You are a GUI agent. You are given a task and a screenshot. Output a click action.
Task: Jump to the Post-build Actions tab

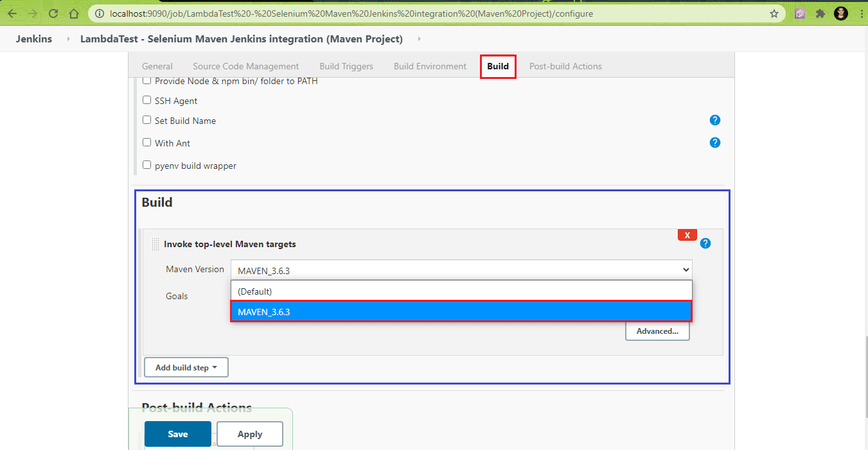click(565, 66)
